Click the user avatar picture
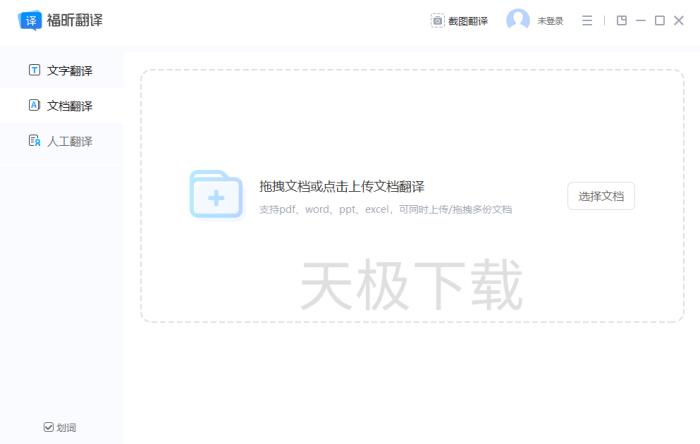 point(518,20)
